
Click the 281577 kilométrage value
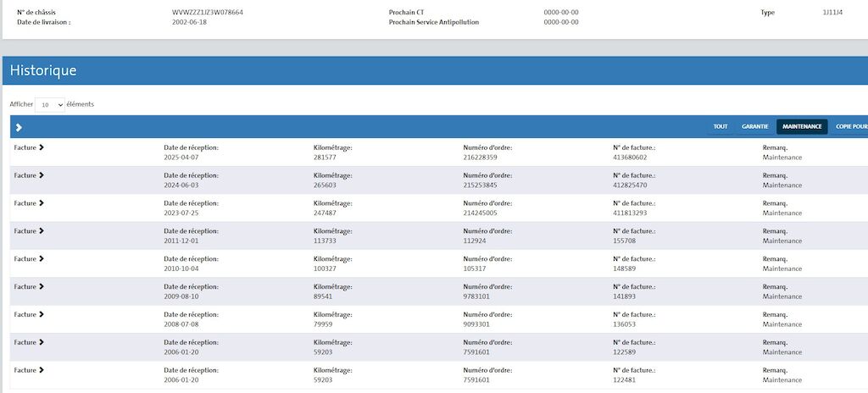click(x=325, y=158)
